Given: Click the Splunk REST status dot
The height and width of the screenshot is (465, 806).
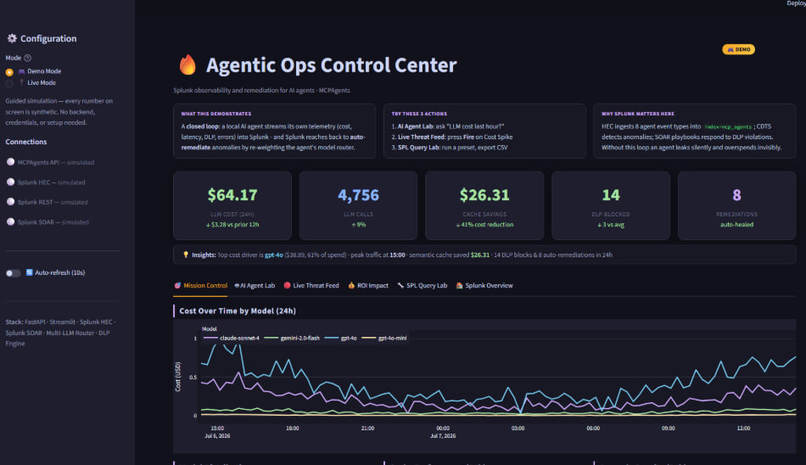Looking at the screenshot, I should 10,202.
